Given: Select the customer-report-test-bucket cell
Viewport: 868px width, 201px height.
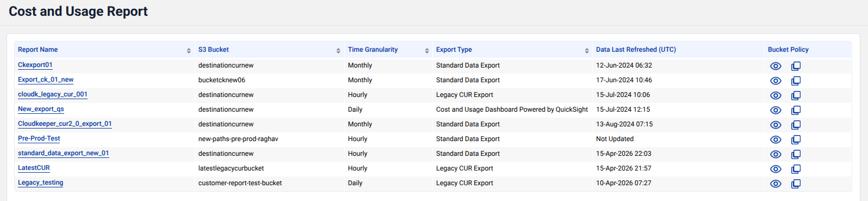Looking at the screenshot, I should [x=240, y=183].
